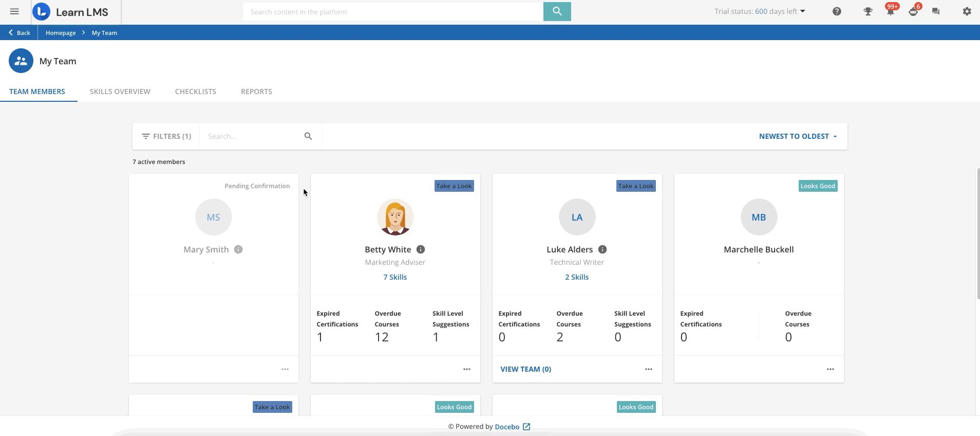Open more options on Betty White card
Viewport: 980px width, 436px height.
click(x=467, y=369)
